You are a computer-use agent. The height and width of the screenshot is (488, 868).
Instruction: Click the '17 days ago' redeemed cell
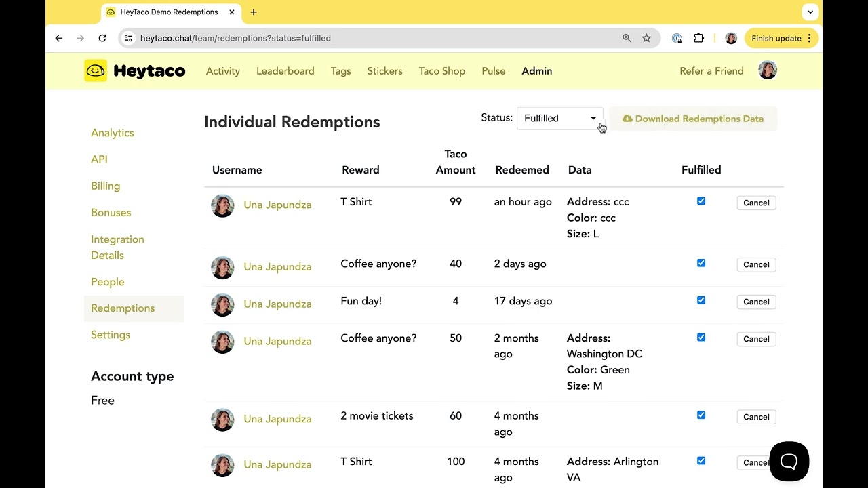(x=523, y=301)
